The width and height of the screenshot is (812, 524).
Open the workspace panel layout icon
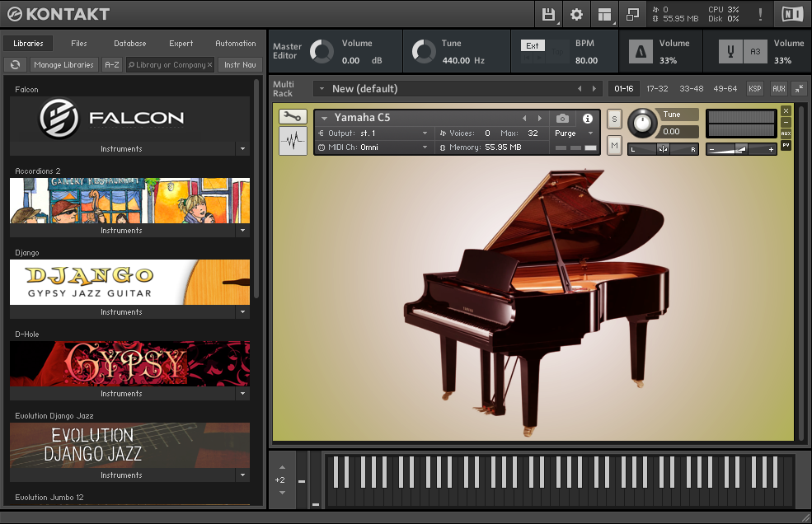pos(604,15)
